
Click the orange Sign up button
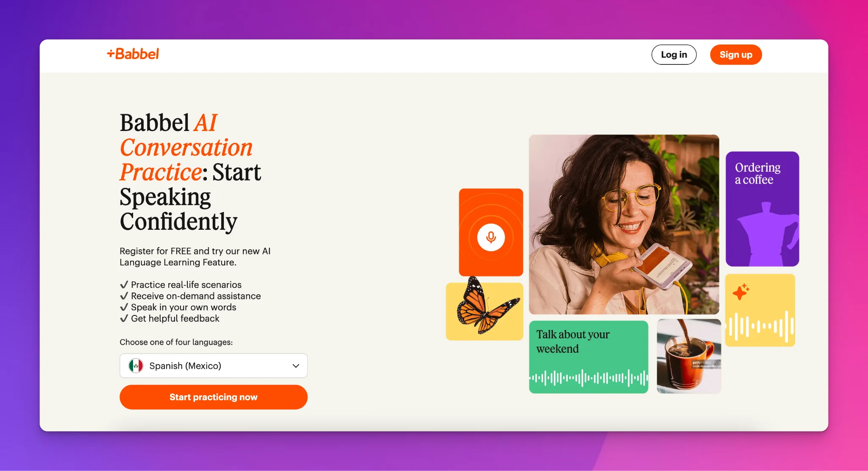tap(736, 55)
